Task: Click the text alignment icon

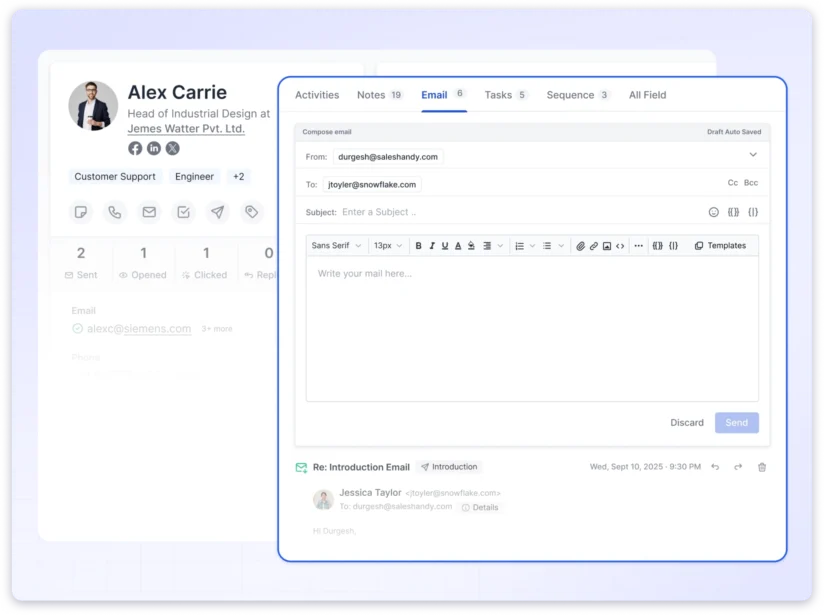Action: pyautogui.click(x=487, y=245)
